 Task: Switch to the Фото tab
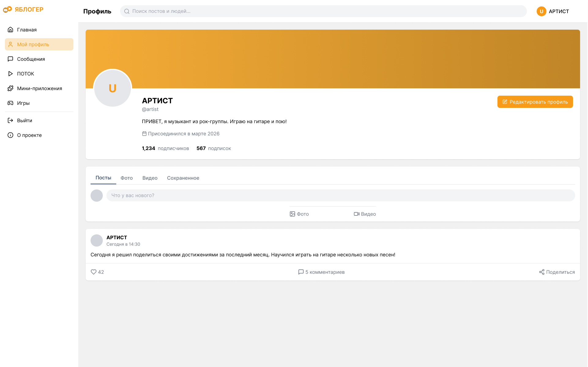click(x=126, y=178)
